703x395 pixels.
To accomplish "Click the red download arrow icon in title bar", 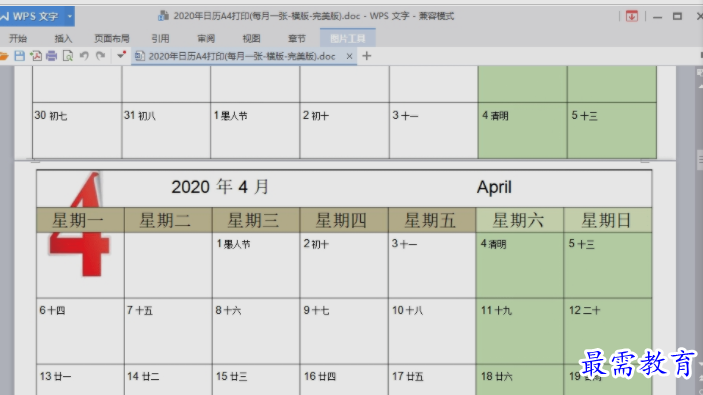I will [632, 16].
